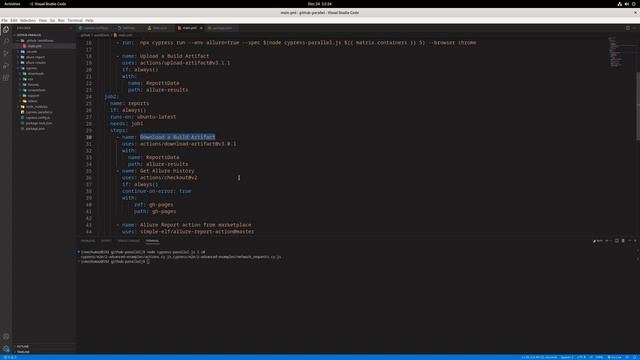Open the notifications bell in status bar
Viewport: 640px width, 360px height.
pyautogui.click(x=635, y=357)
